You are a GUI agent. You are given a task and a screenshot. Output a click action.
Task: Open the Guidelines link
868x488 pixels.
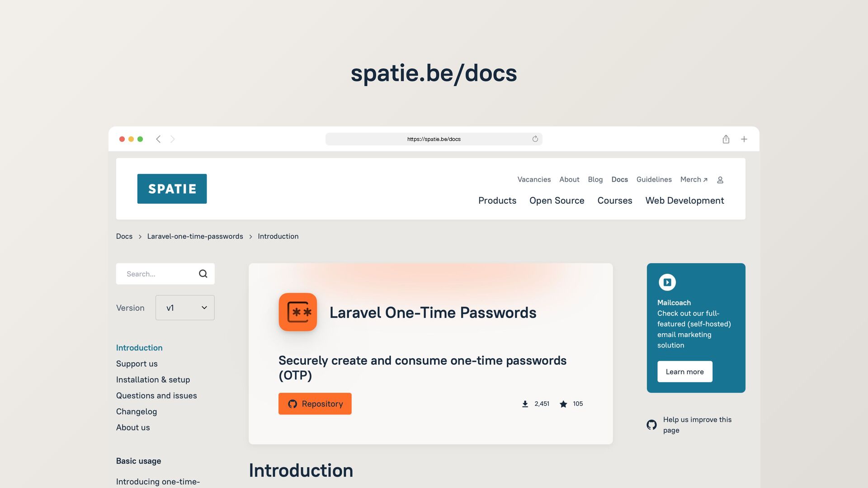point(654,179)
